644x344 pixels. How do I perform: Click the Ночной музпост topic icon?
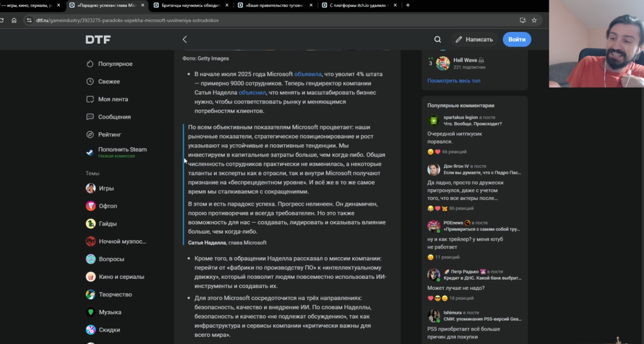click(x=91, y=242)
